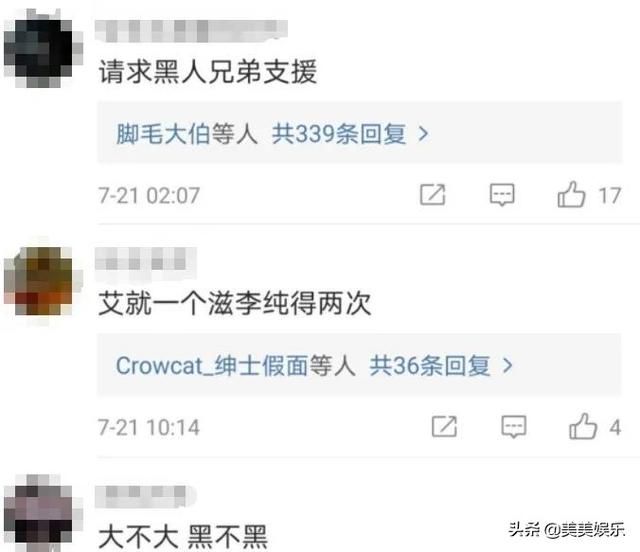Expand the 339 replies chevron

click(424, 134)
